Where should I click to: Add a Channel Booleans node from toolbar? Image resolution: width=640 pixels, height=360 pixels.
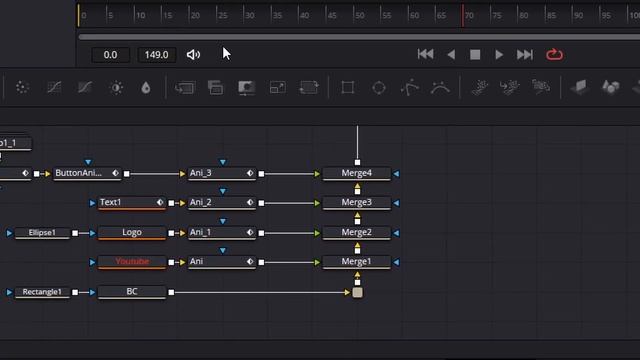[215, 87]
